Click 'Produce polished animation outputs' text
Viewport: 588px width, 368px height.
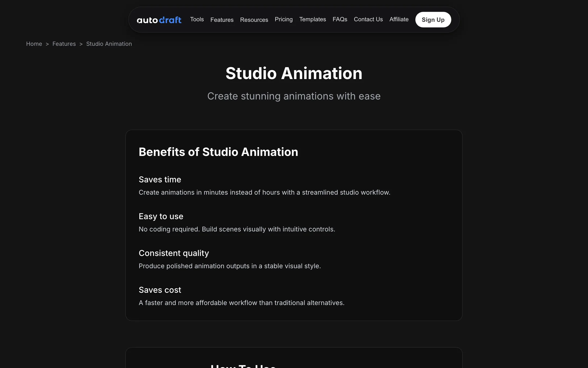(230, 266)
